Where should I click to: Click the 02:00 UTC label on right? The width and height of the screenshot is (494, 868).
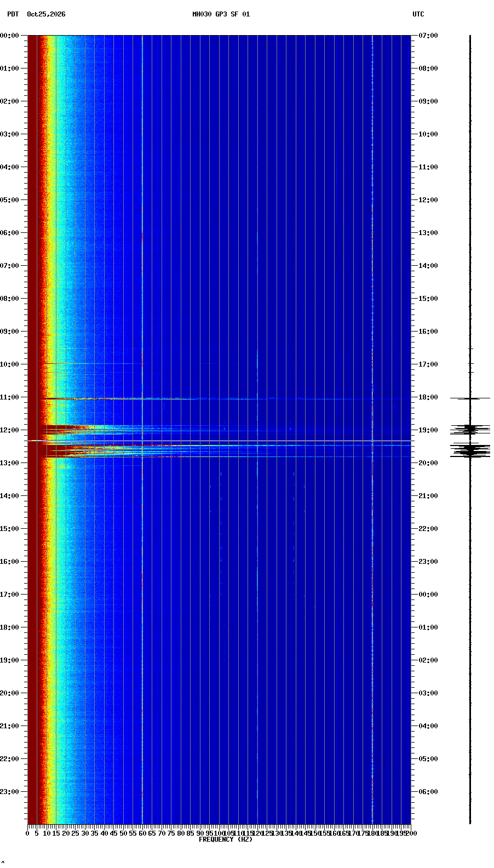click(x=428, y=660)
